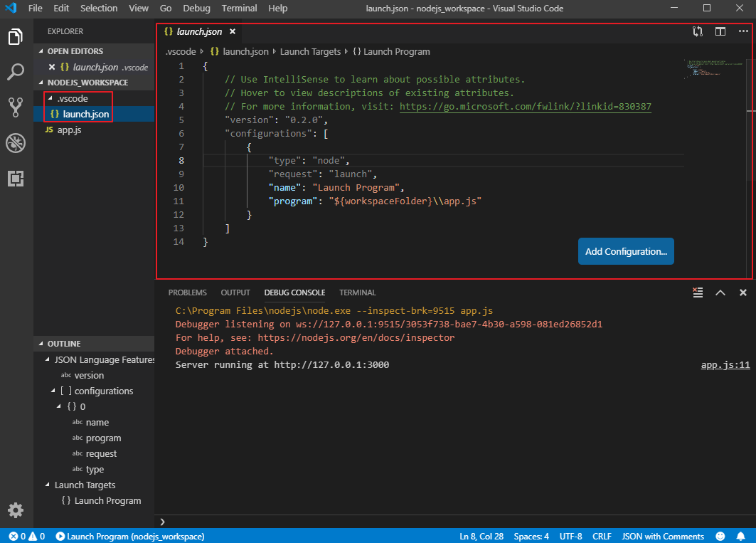Maximize the bottom panel size

(720, 292)
